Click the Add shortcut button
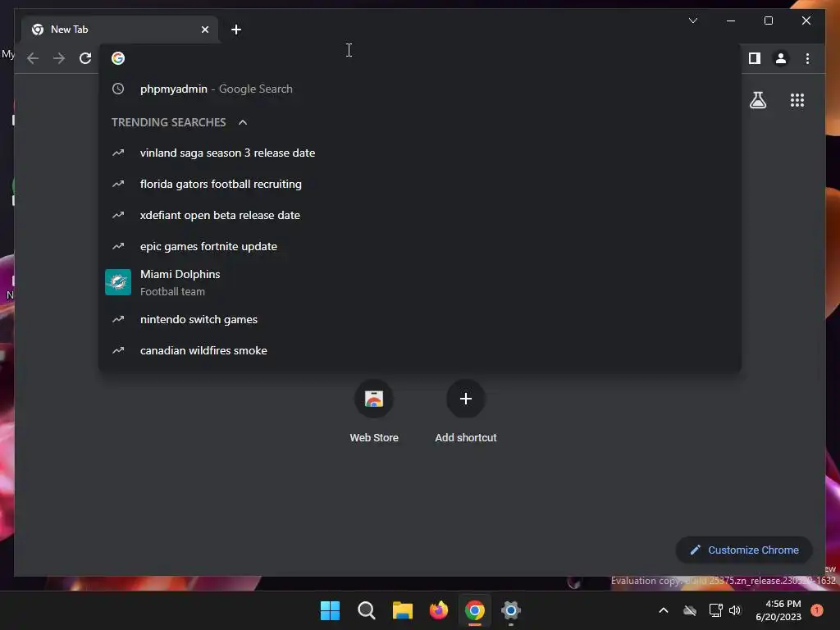 pos(466,411)
